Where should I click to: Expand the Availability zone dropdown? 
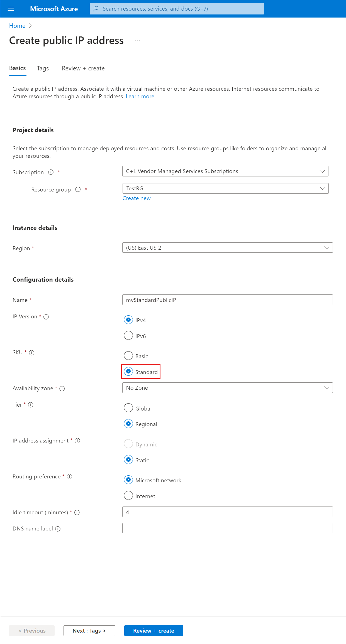[x=227, y=388]
